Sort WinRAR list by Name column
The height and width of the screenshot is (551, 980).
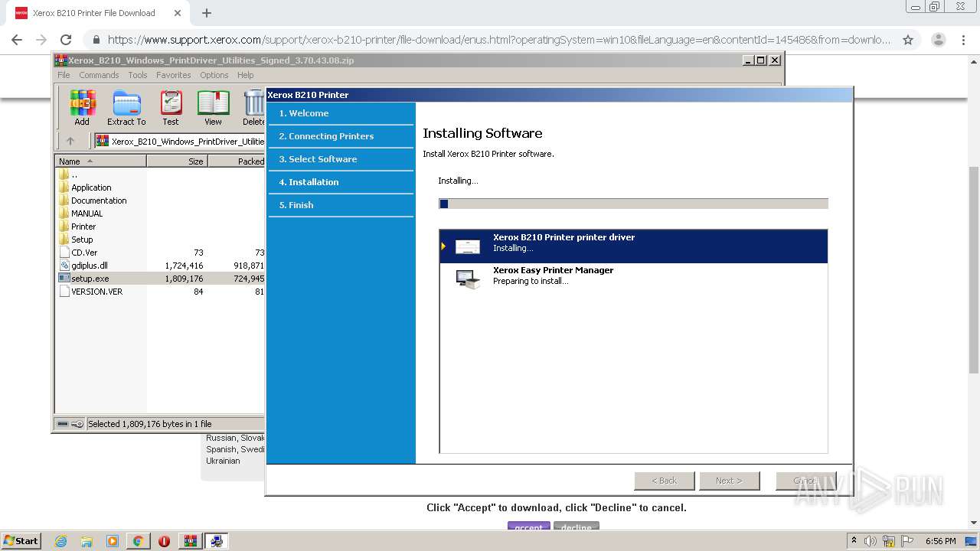coord(101,161)
